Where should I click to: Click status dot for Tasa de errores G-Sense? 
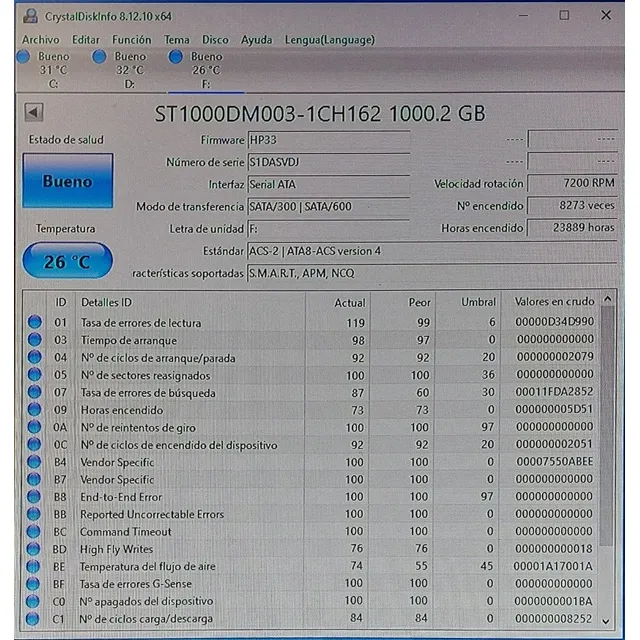pos(33,584)
